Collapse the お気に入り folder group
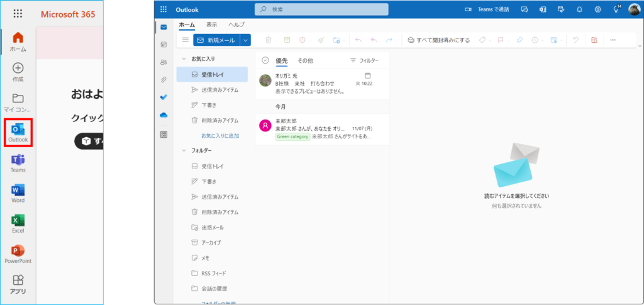 pos(184,58)
